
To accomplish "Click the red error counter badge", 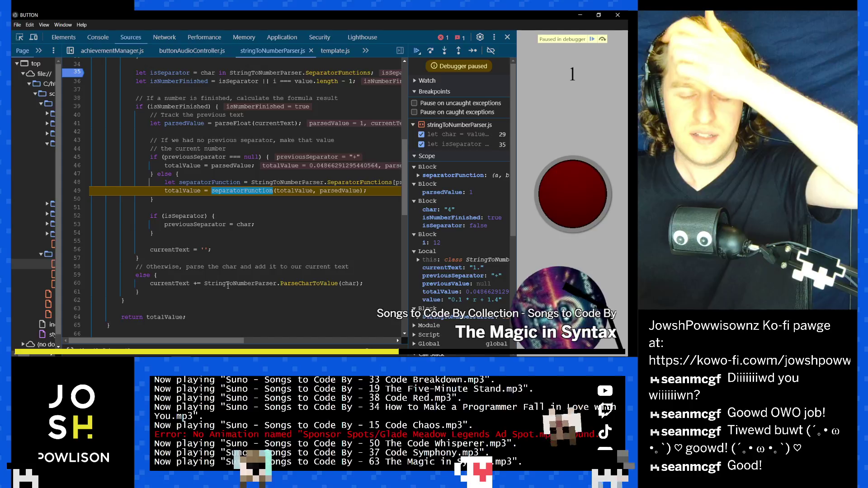I will 443,37.
